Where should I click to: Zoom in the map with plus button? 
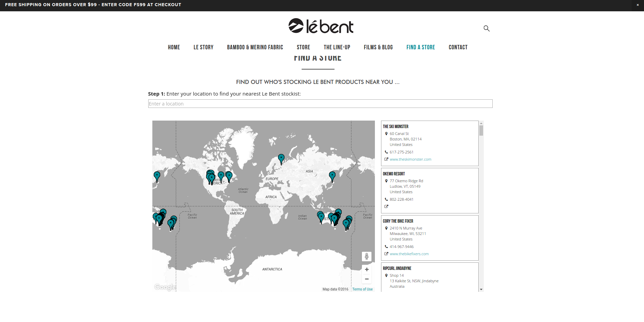[366, 270]
